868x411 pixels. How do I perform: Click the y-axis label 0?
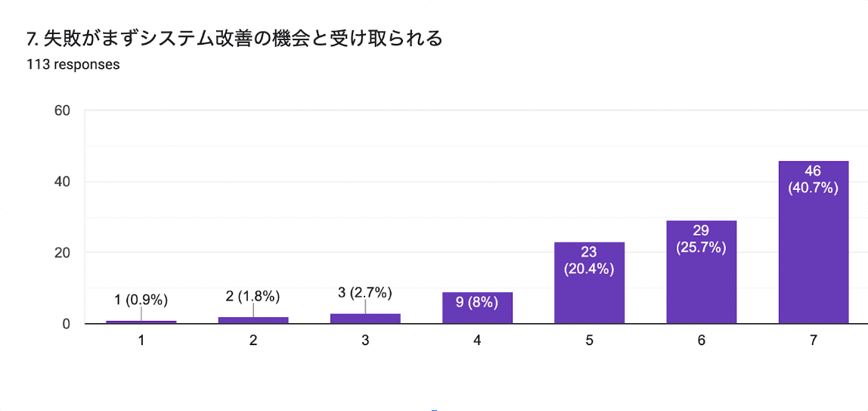coord(66,324)
